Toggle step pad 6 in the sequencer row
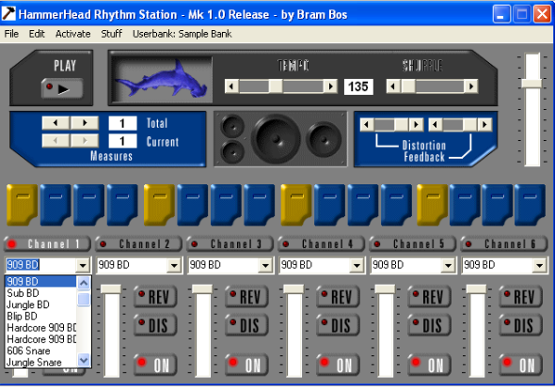Image resolution: width=555 pixels, height=392 pixels. point(192,205)
